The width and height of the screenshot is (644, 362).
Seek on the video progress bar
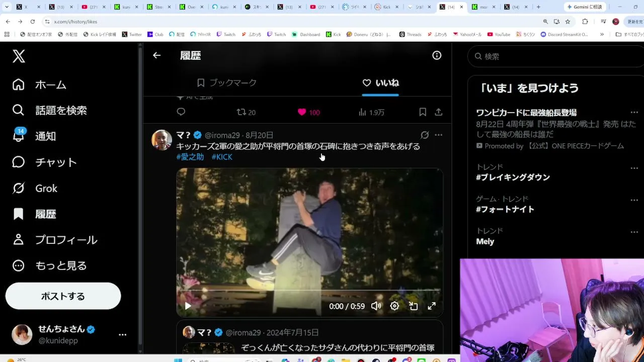[x=309, y=291]
